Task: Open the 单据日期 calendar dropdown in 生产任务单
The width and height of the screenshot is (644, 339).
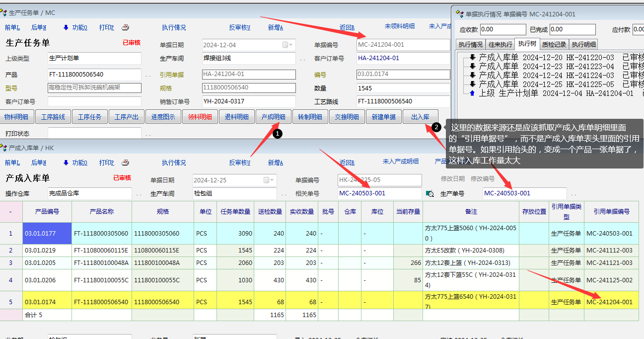Action: pos(288,45)
